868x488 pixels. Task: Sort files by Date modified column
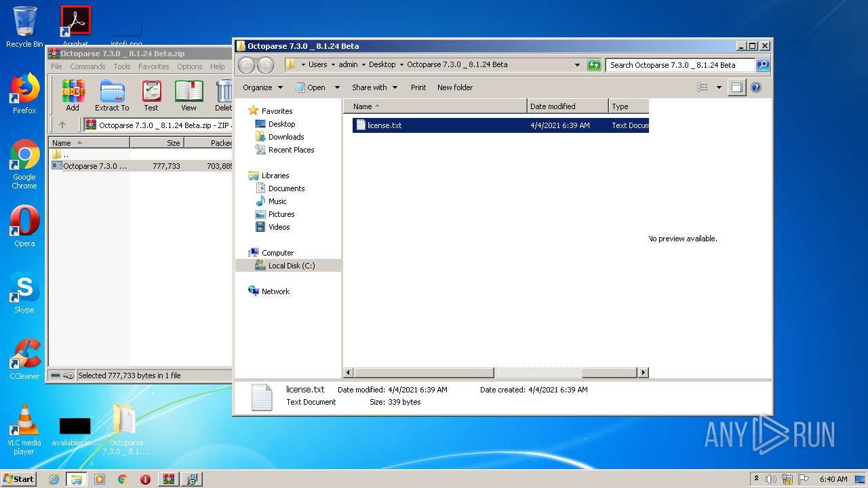click(568, 106)
